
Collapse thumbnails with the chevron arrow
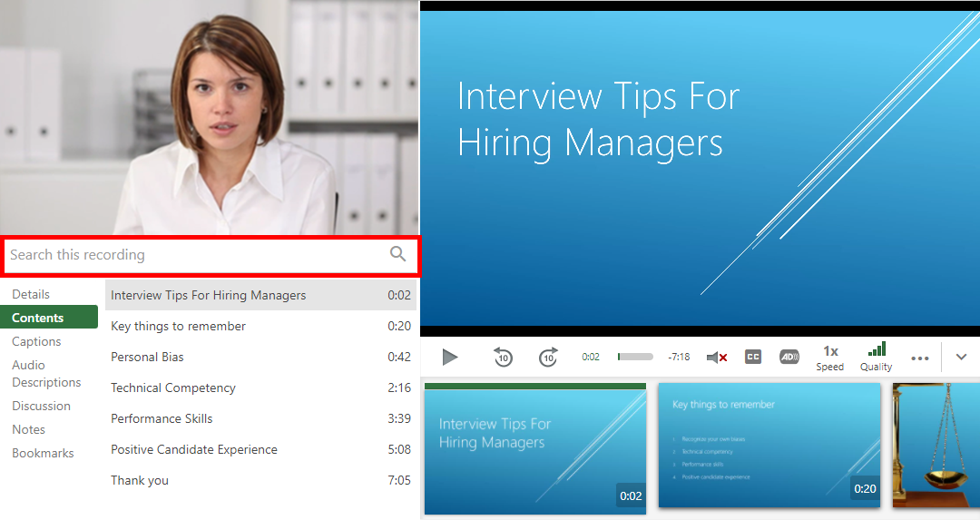[x=961, y=357]
